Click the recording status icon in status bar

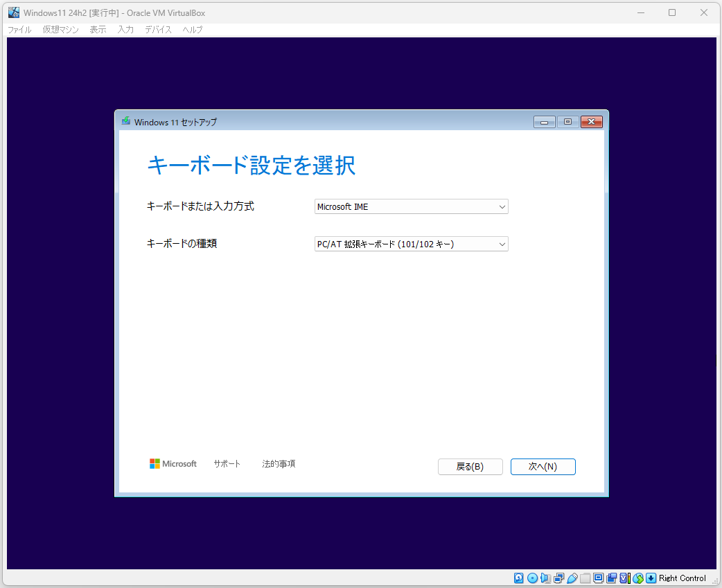613,578
